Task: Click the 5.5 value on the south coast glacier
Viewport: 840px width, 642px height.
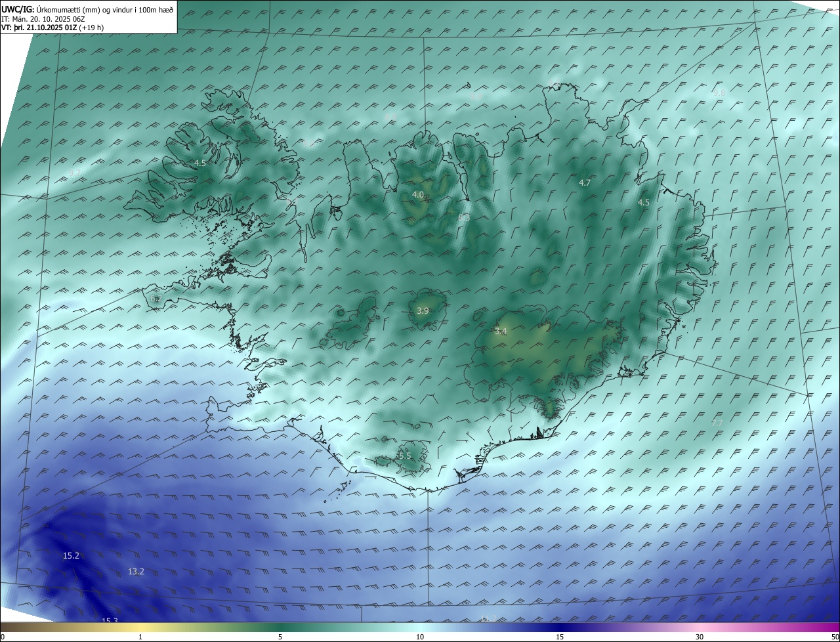Action: [404, 456]
